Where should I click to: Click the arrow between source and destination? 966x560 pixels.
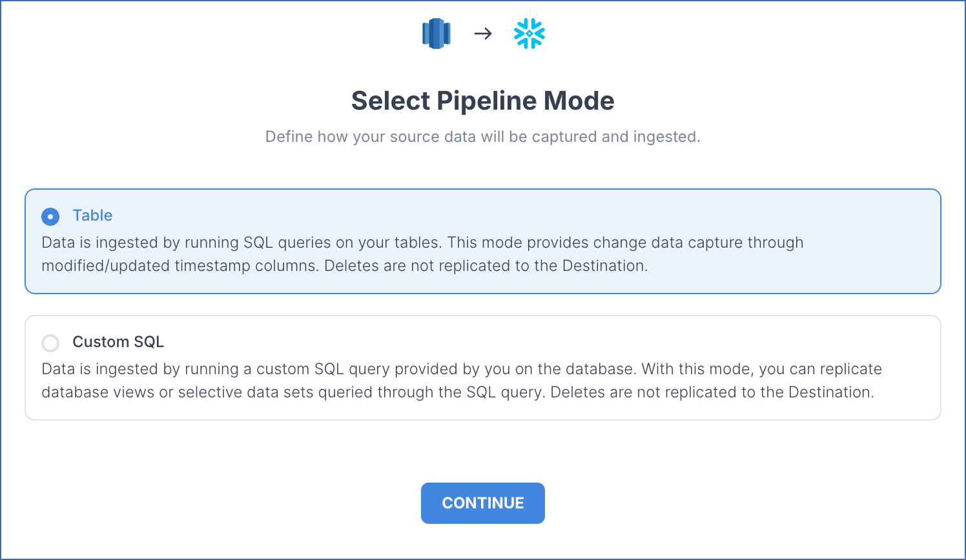click(483, 34)
